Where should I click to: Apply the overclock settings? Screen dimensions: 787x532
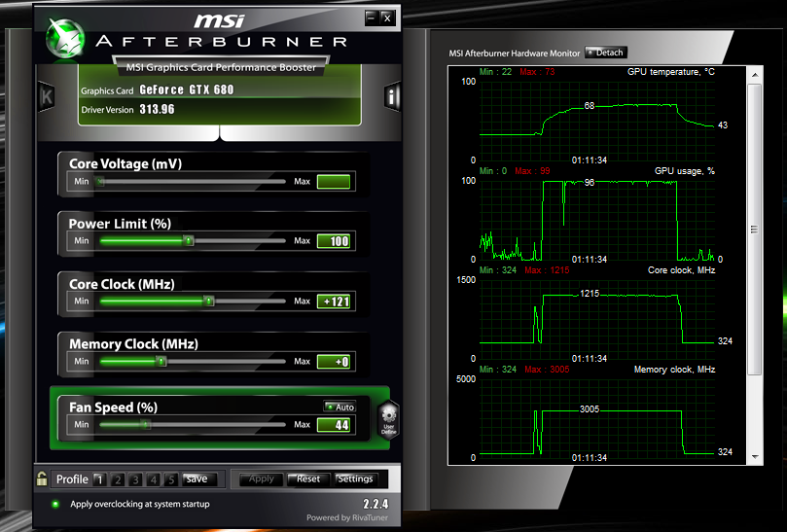pos(261,479)
